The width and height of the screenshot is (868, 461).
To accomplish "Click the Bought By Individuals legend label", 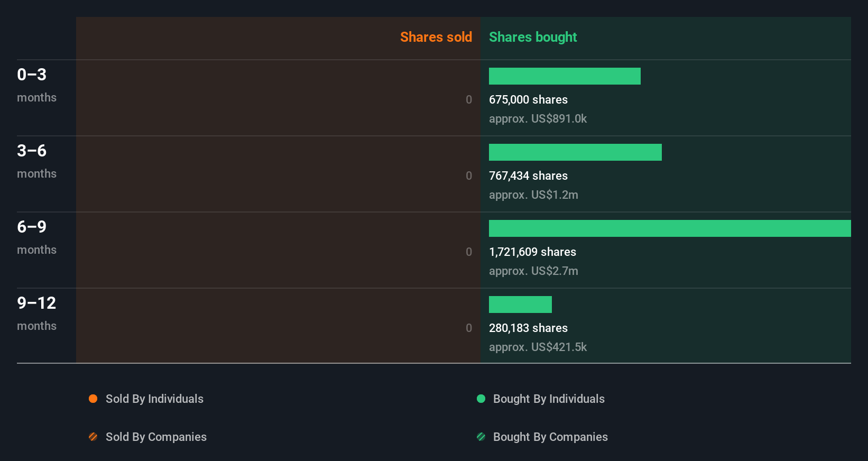I will click(549, 399).
